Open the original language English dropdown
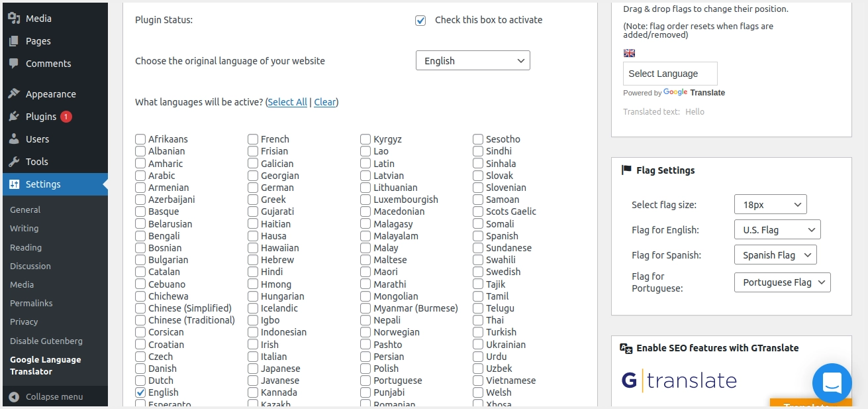Screen dimensions: 868x409 (x=473, y=60)
